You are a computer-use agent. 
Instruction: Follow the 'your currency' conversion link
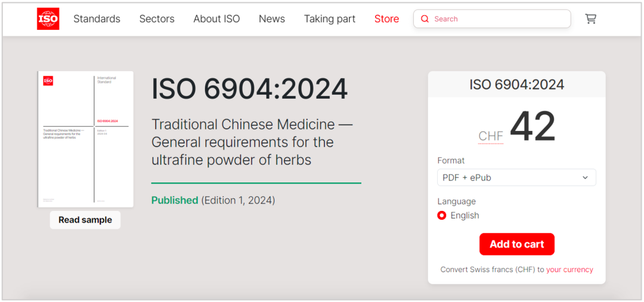pyautogui.click(x=569, y=269)
